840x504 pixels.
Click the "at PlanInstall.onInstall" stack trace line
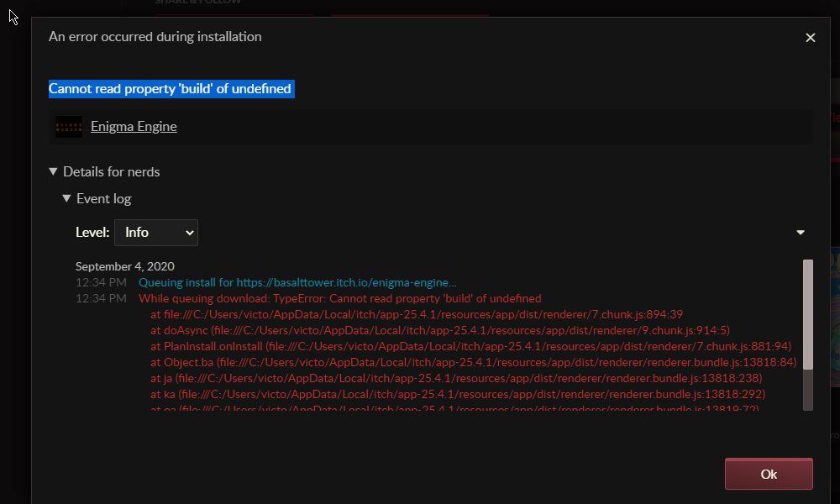coord(471,346)
